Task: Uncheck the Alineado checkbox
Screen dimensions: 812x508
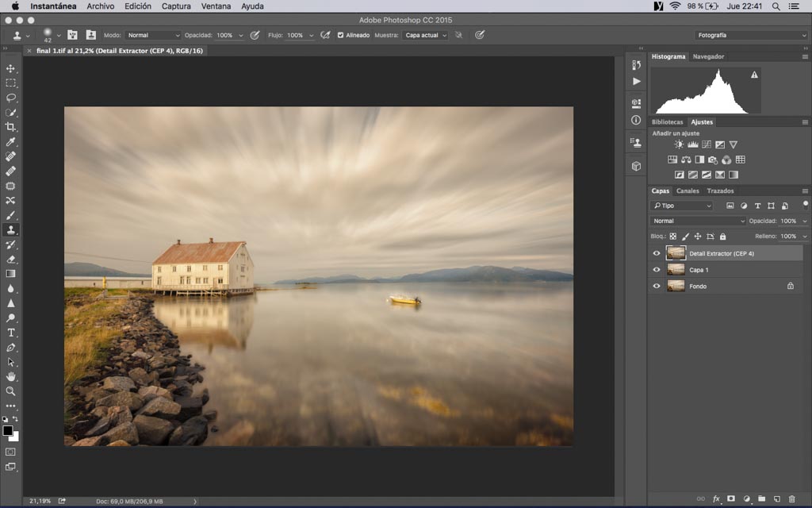Action: [x=340, y=35]
